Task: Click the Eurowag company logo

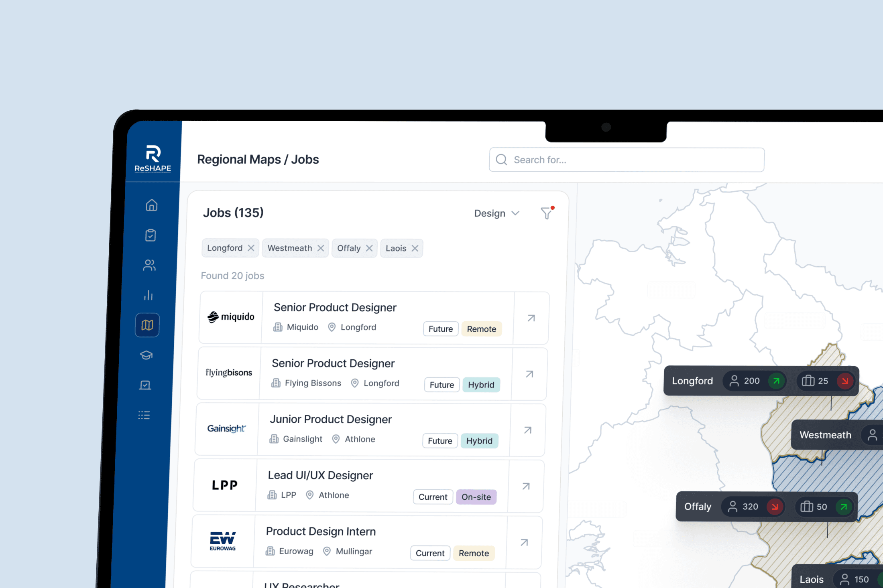Action: coord(223,541)
